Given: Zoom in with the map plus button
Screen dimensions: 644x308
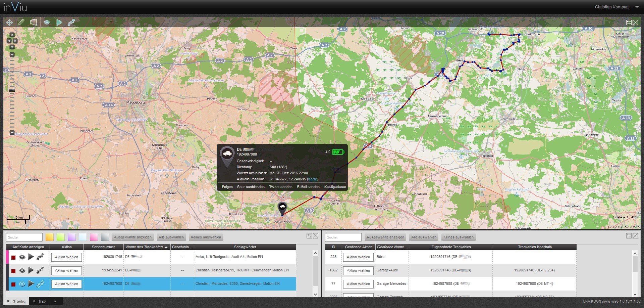Looking at the screenshot, I should point(12,55).
